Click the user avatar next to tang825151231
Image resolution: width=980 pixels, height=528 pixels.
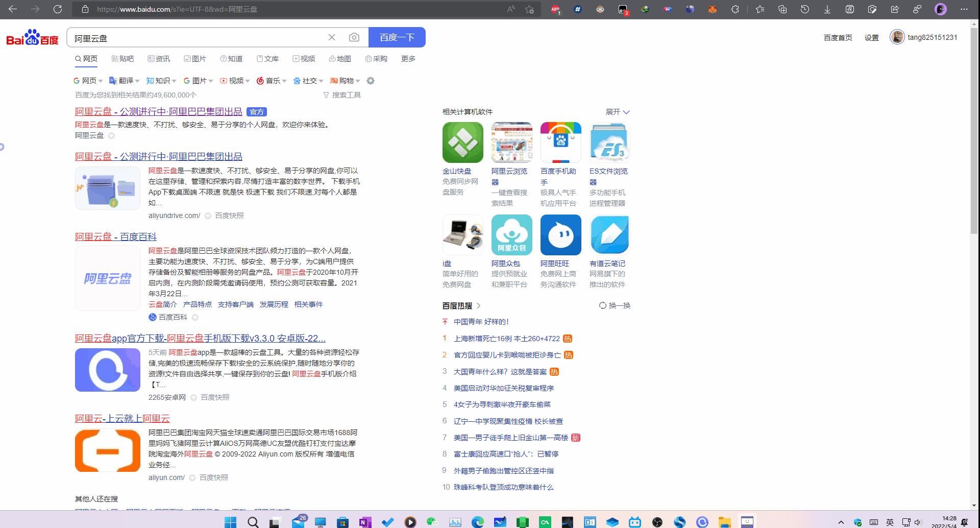897,37
